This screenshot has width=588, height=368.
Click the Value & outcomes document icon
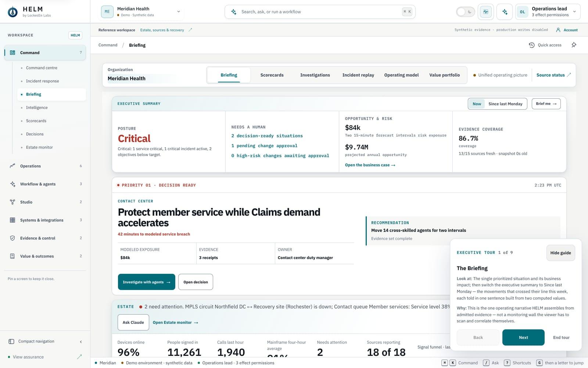coord(12,256)
